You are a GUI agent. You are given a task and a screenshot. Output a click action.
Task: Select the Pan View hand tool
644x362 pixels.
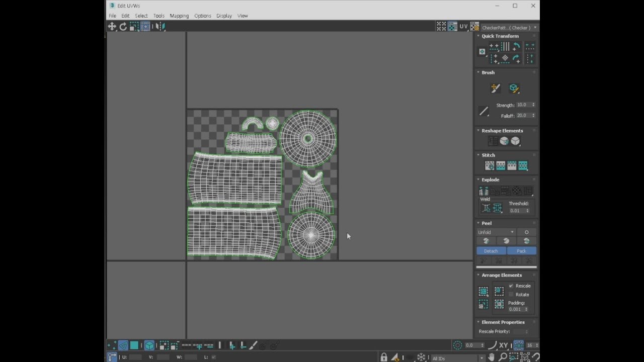492,357
